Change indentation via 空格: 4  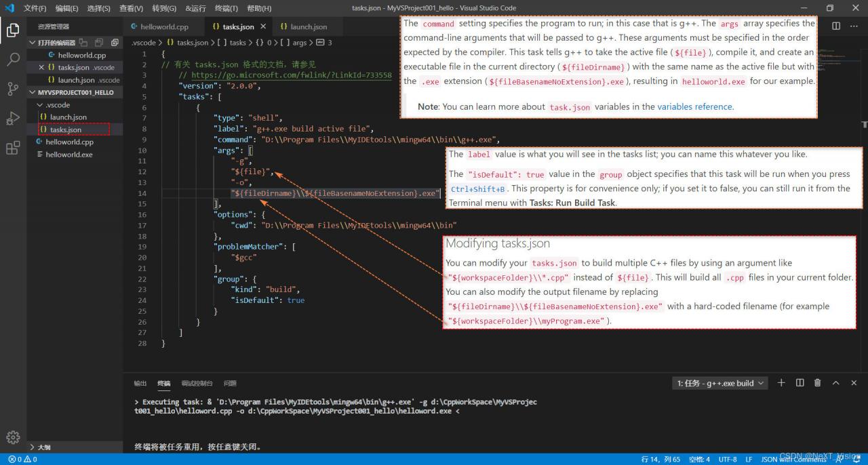point(699,460)
